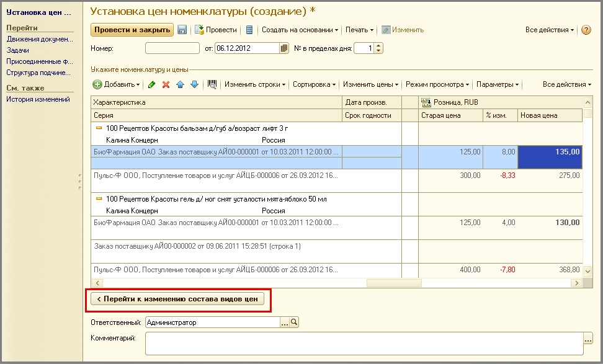Viewport: 603px width, 364px height.
Task: Open the help question mark icon
Action: point(586,30)
